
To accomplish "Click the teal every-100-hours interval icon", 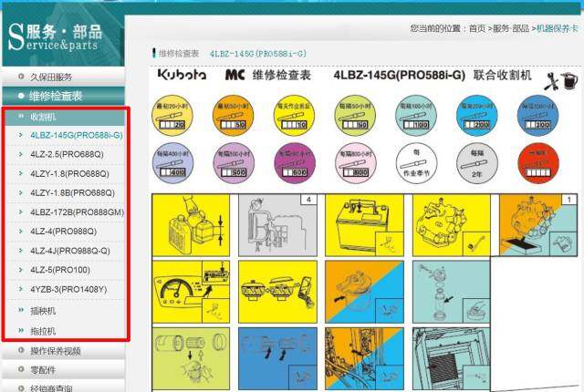I will pyautogui.click(x=416, y=115).
